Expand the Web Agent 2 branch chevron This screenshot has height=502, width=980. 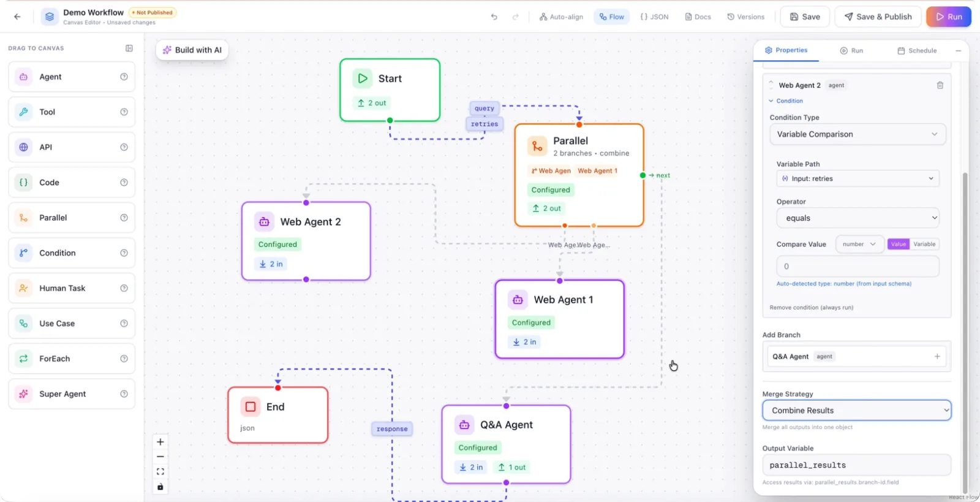tap(771, 85)
